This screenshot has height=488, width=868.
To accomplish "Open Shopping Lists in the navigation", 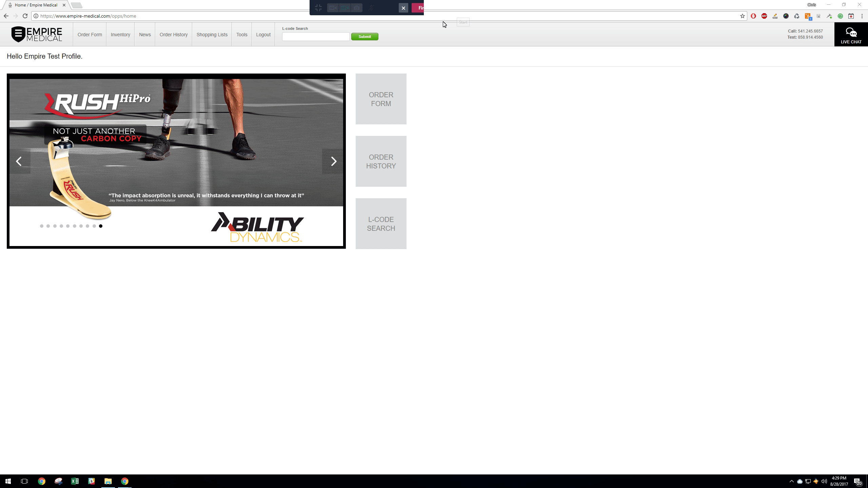I will tap(212, 35).
